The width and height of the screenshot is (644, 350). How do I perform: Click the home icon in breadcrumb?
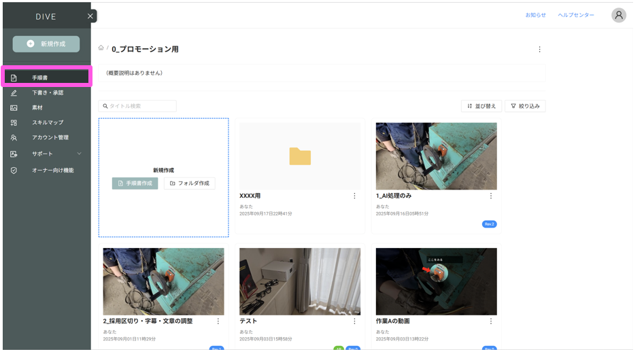click(x=101, y=48)
